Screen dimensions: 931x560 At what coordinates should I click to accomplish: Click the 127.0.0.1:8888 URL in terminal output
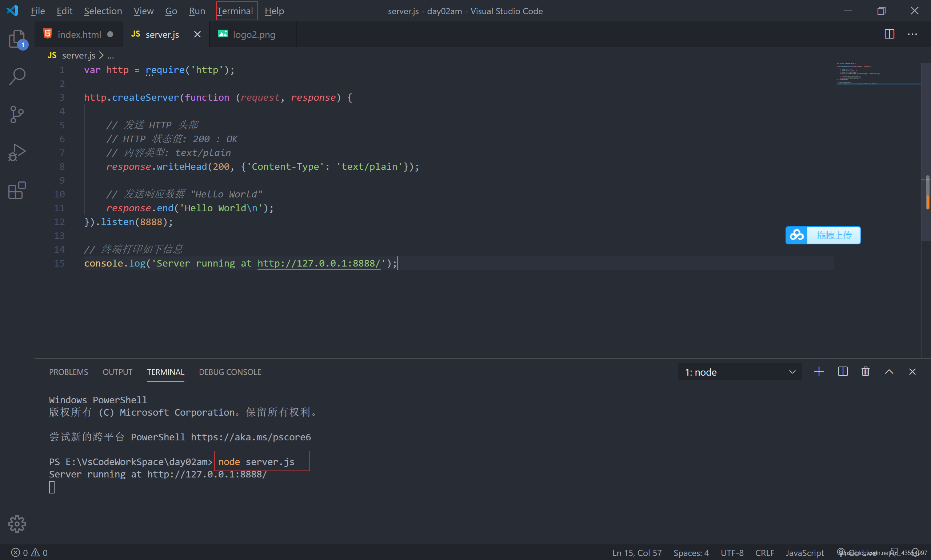coord(207,474)
